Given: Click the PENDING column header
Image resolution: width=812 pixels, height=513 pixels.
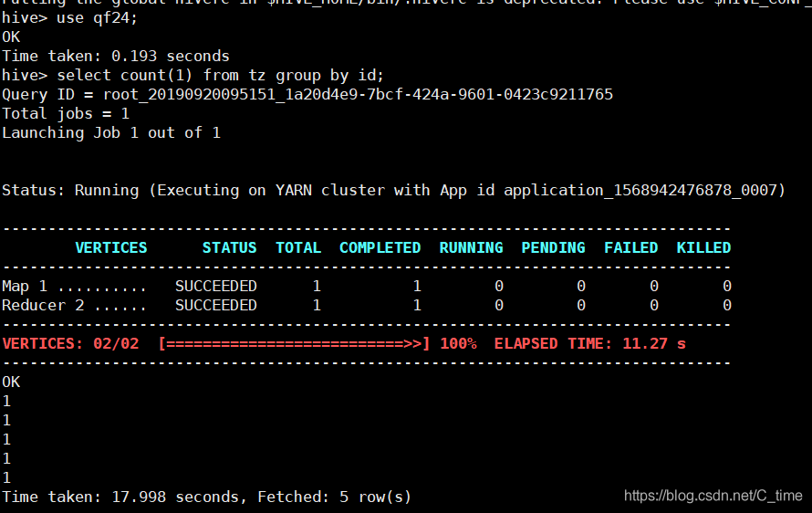Looking at the screenshot, I should tap(553, 247).
